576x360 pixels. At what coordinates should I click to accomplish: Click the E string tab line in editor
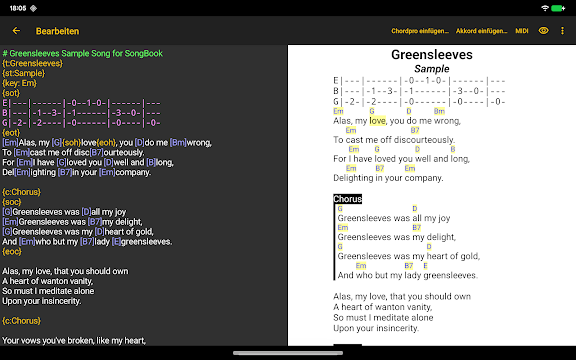81,103
